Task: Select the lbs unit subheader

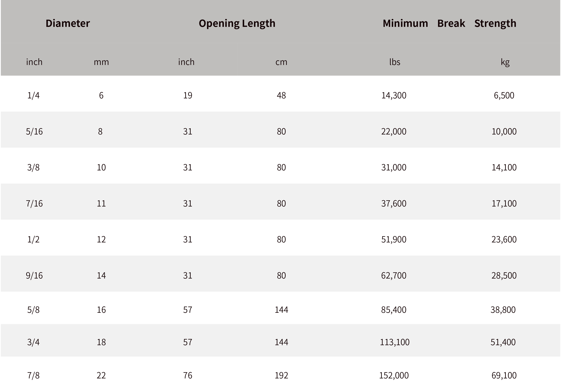Action: tap(395, 62)
